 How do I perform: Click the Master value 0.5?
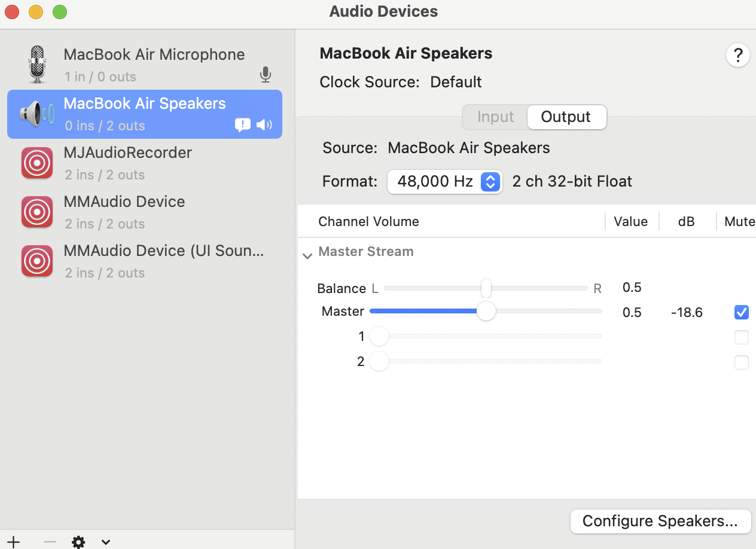632,312
